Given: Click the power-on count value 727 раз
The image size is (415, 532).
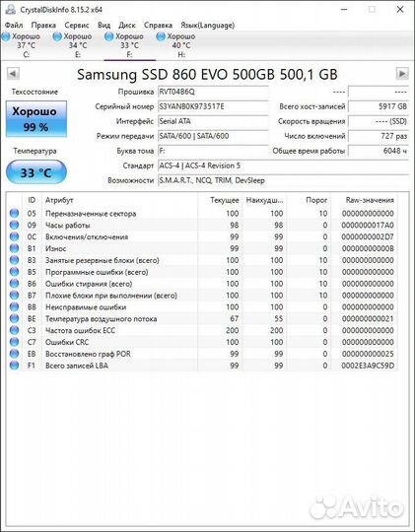Looking at the screenshot, I should pos(379,136).
